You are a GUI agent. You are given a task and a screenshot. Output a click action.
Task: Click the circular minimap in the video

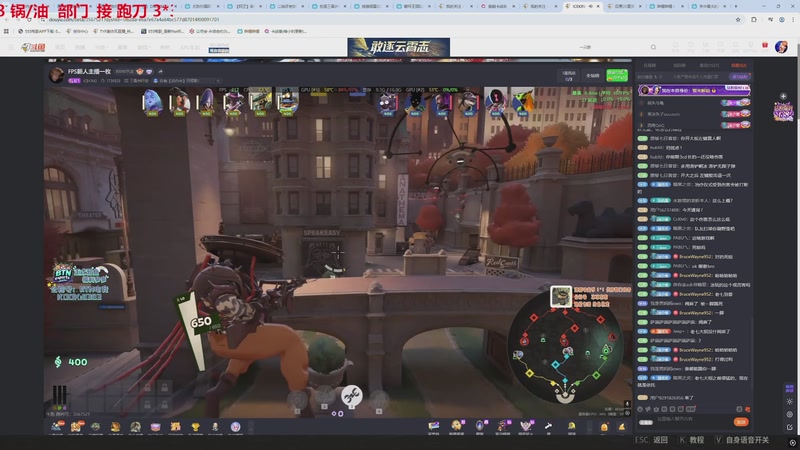(565, 349)
